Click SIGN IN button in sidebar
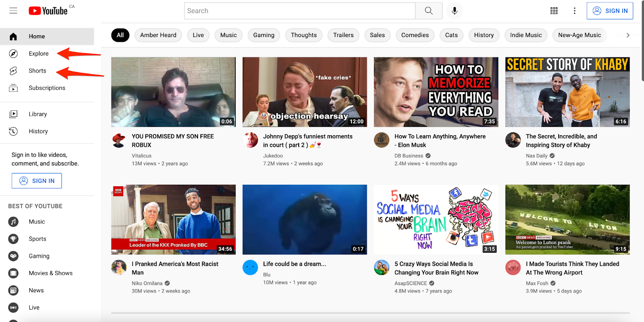 point(37,181)
